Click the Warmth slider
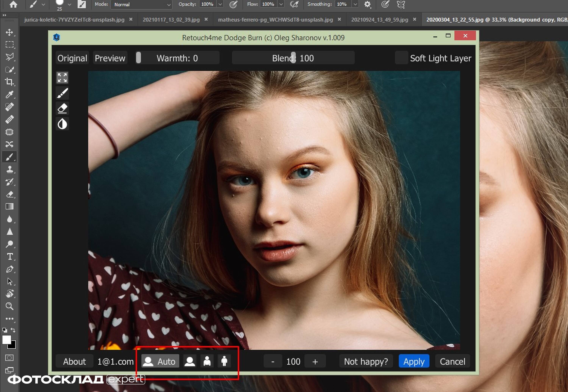This screenshot has width=568, height=392. point(177,58)
